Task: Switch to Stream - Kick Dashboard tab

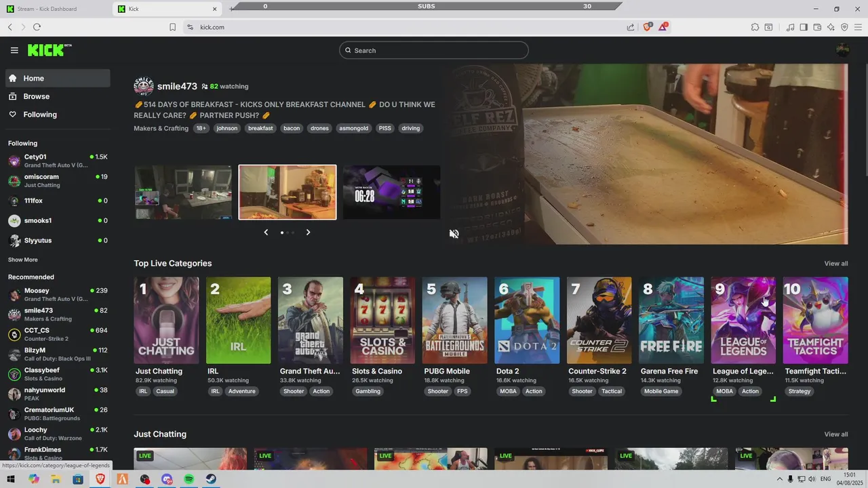Action: 56,9
